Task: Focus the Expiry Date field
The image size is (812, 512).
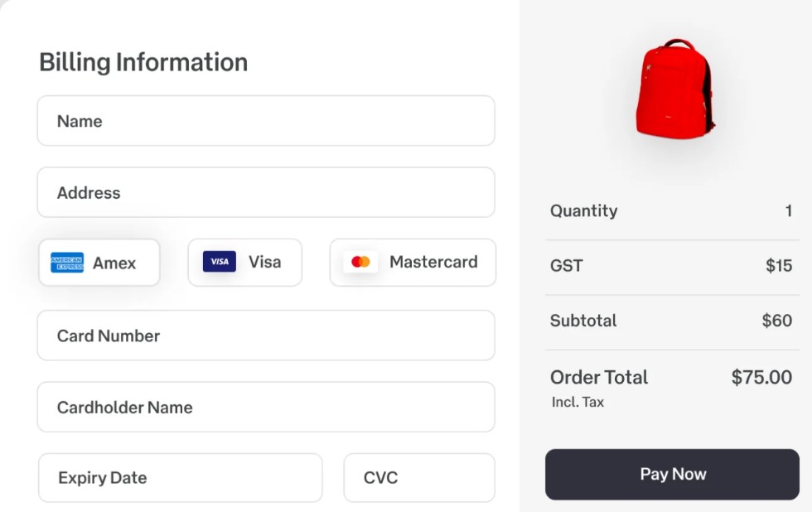Action: pos(181,477)
